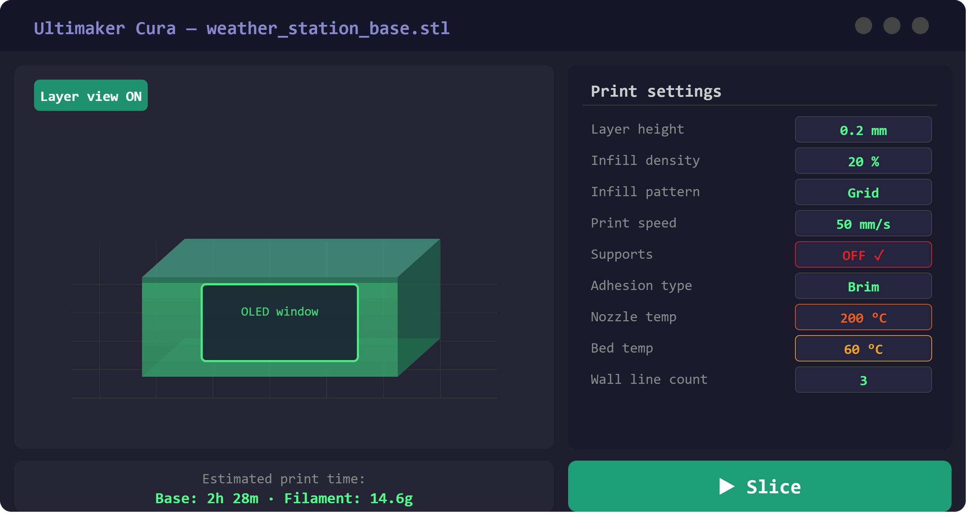Click the window title weather_station_base.stl

(x=328, y=29)
